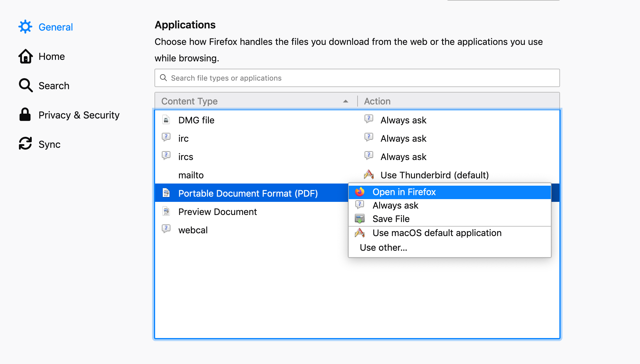
Task: Open General settings via gear icon
Action: pos(25,27)
